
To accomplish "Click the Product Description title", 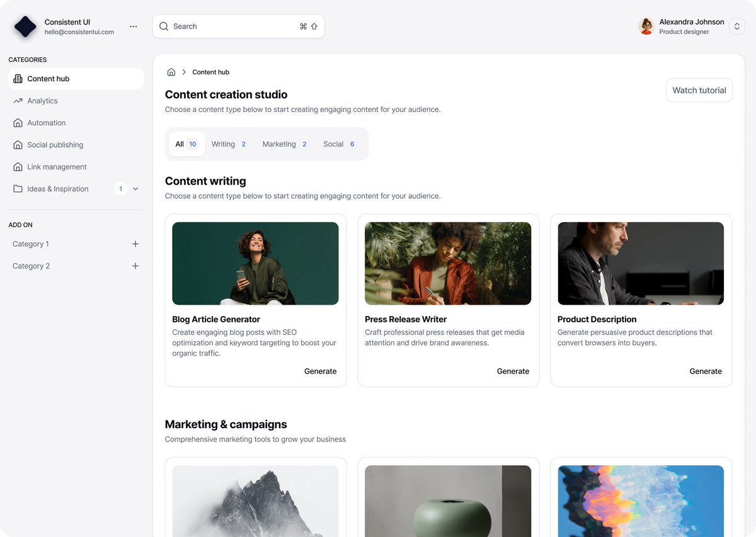I will click(597, 319).
